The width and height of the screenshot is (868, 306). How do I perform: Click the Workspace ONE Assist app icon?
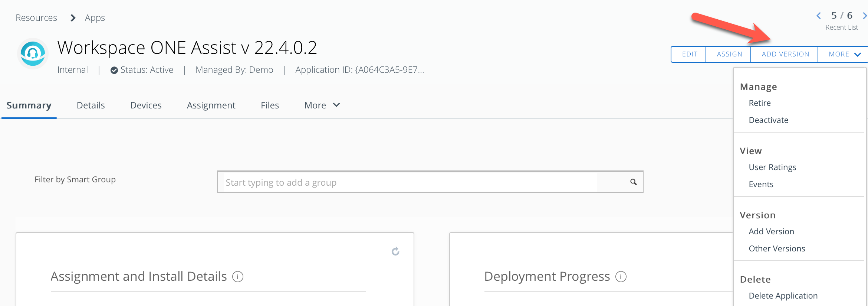click(x=33, y=53)
